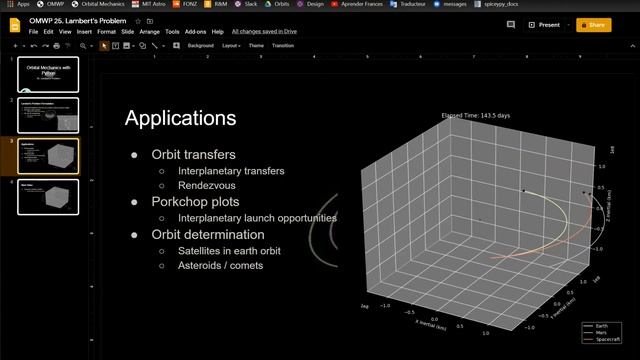640x360 pixels.
Task: Click the 'Porkchop plots' bullet text
Action: (x=195, y=202)
